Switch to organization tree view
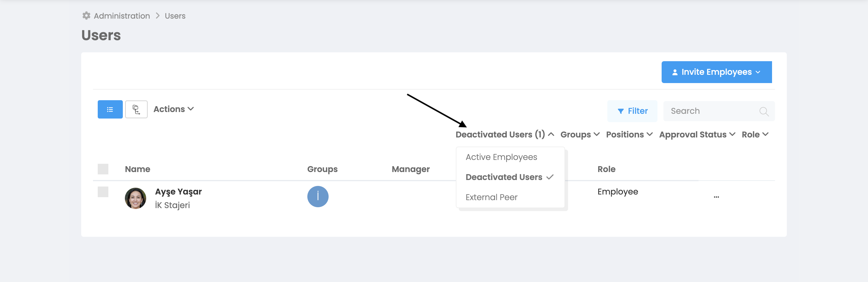The image size is (868, 282). 136,109
